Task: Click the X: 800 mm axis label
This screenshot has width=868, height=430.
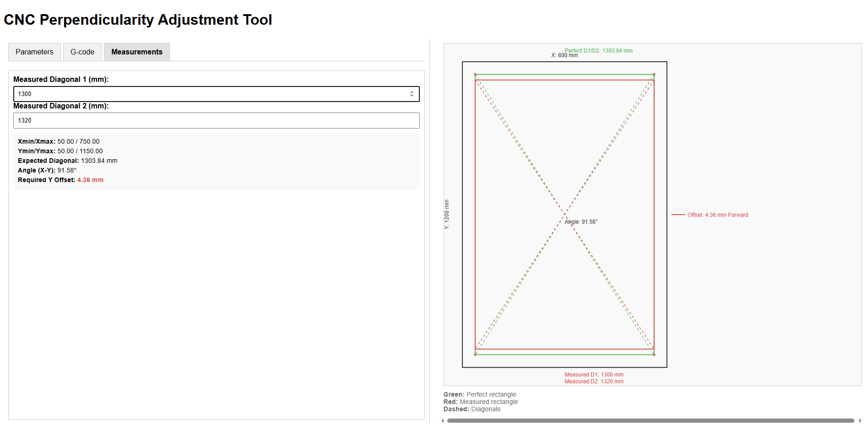Action: pyautogui.click(x=564, y=55)
